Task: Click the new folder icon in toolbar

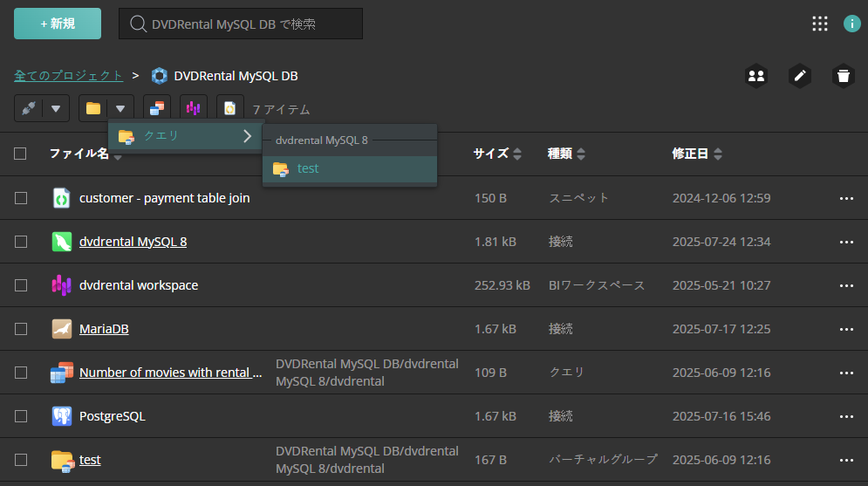Action: tap(93, 108)
